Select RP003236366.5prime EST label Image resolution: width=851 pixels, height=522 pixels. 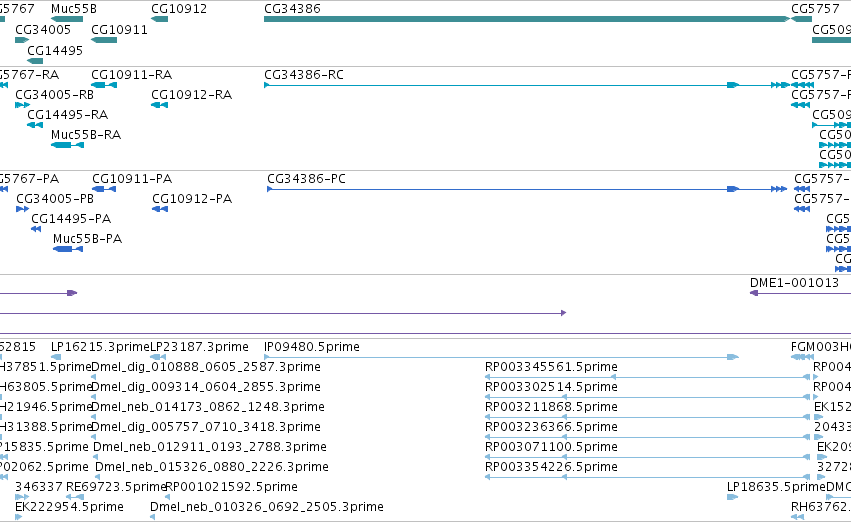[x=551, y=427]
